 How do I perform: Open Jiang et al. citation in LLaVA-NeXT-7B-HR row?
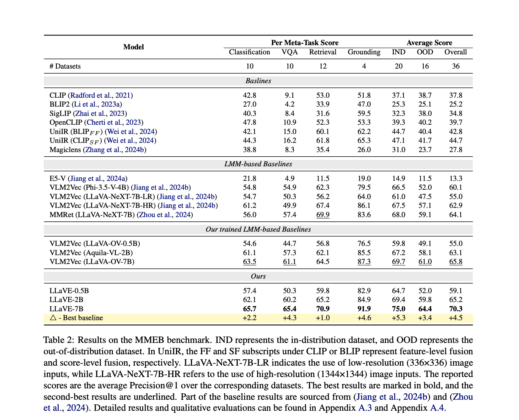[x=188, y=205]
